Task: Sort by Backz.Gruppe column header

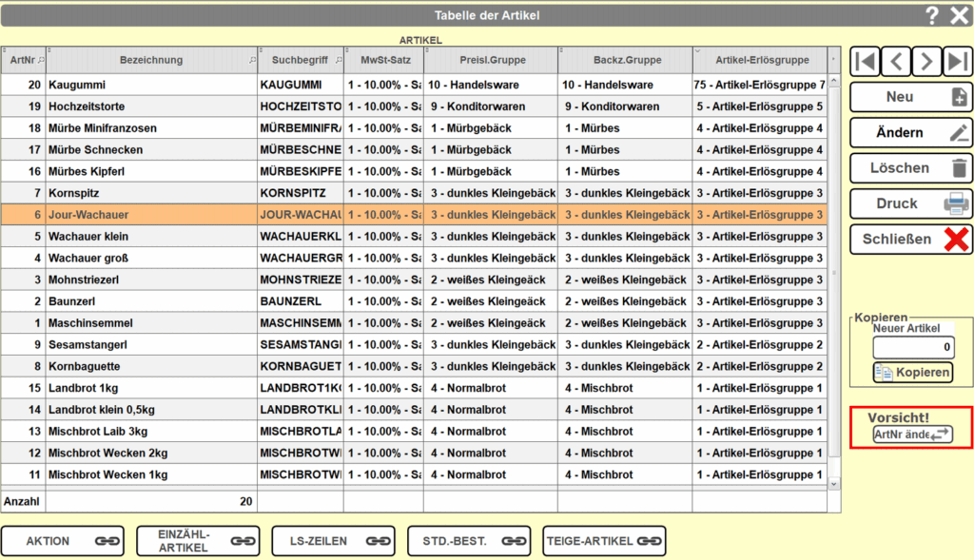Action: (x=626, y=60)
